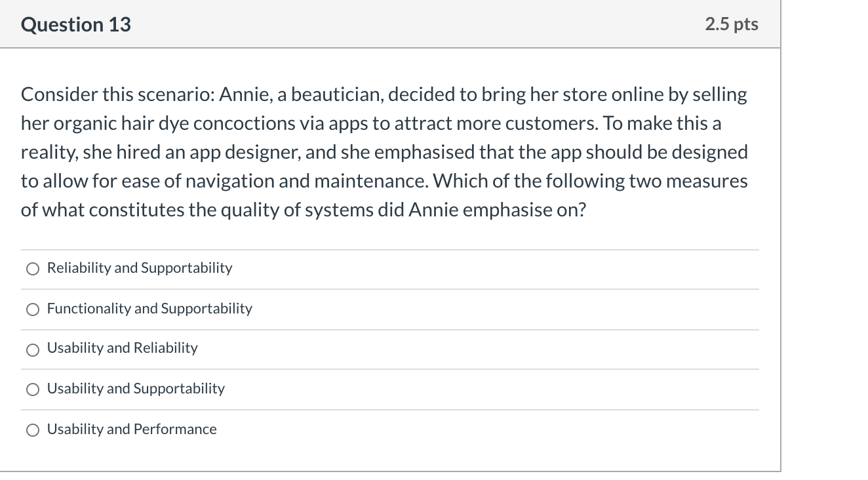The height and width of the screenshot is (480, 868).
Task: Click the '2.5 pts' points label
Action: pyautogui.click(x=732, y=24)
